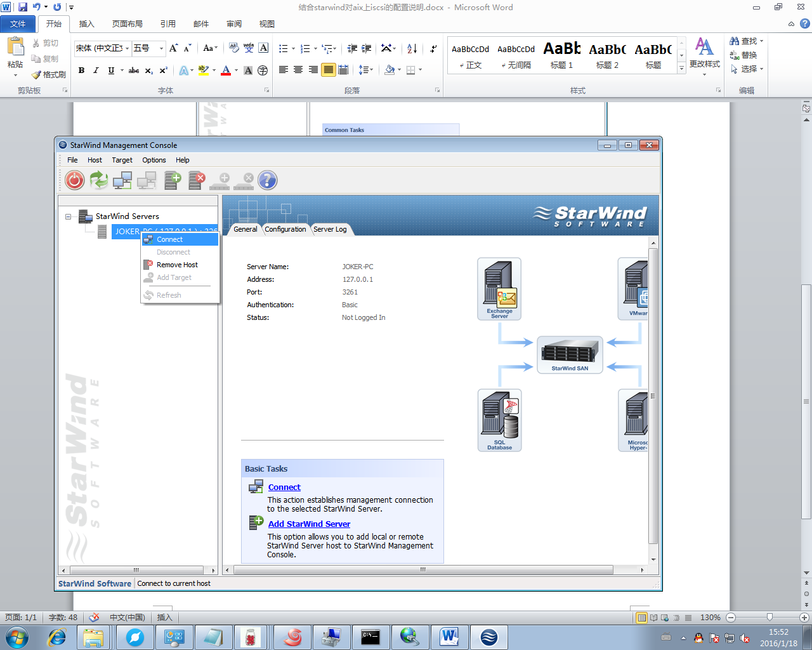Open the 页面布局 (Page Layout) ribbon tab
Screen dimensions: 812x650
[x=128, y=24]
